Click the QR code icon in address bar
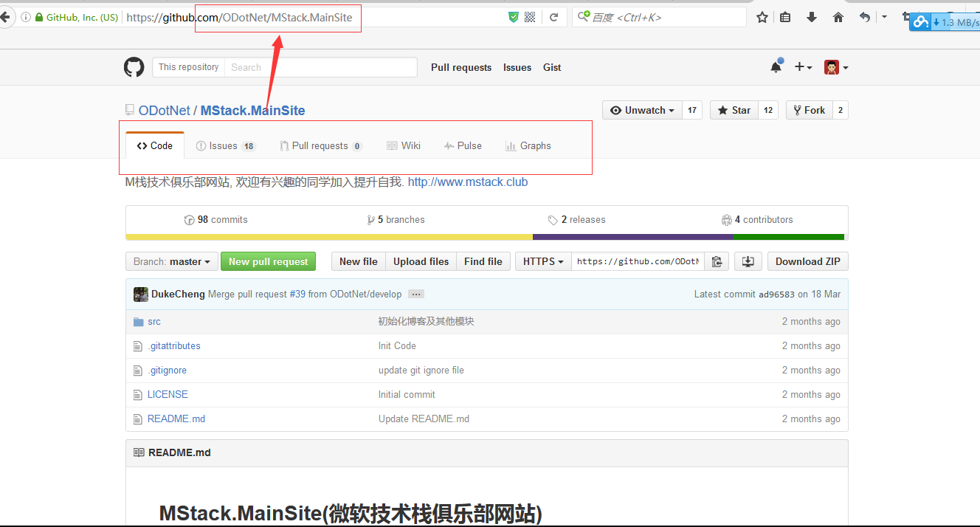The image size is (980, 527). [x=530, y=17]
